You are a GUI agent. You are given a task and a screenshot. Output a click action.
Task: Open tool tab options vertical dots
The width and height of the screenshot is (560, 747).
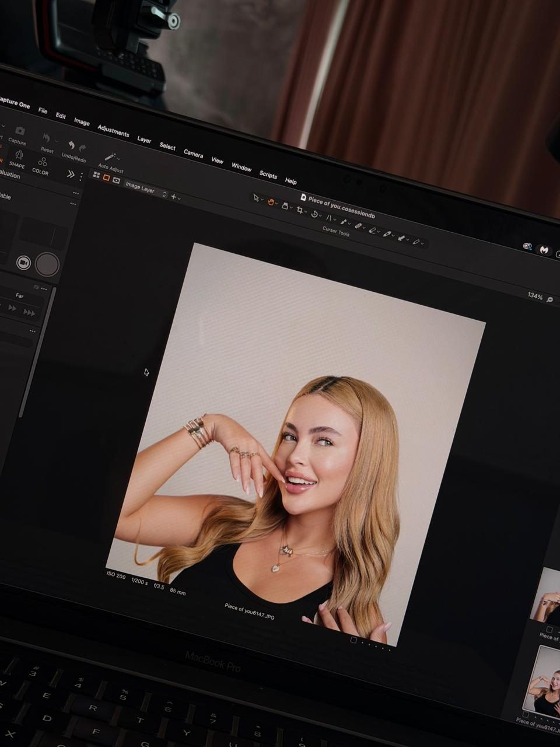[81, 176]
